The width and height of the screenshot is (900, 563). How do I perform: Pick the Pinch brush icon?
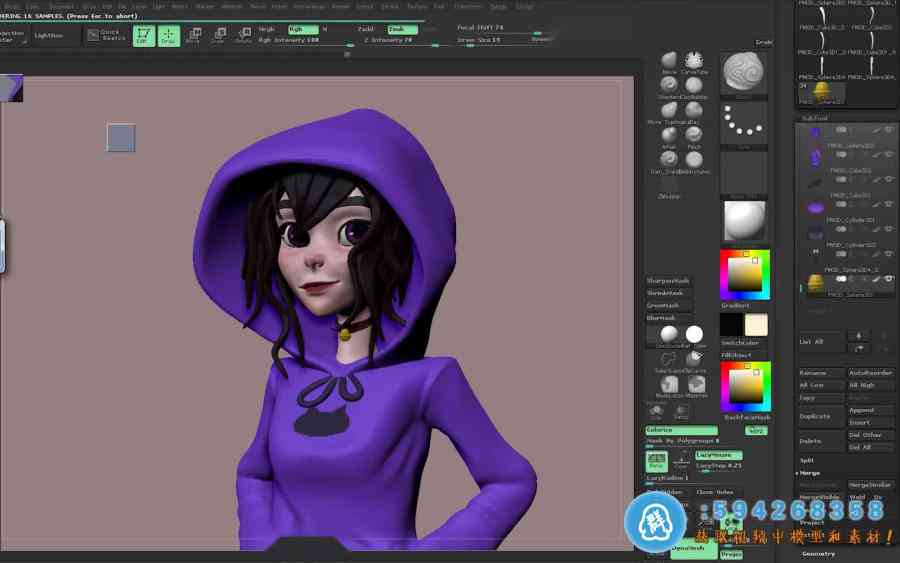click(x=694, y=135)
